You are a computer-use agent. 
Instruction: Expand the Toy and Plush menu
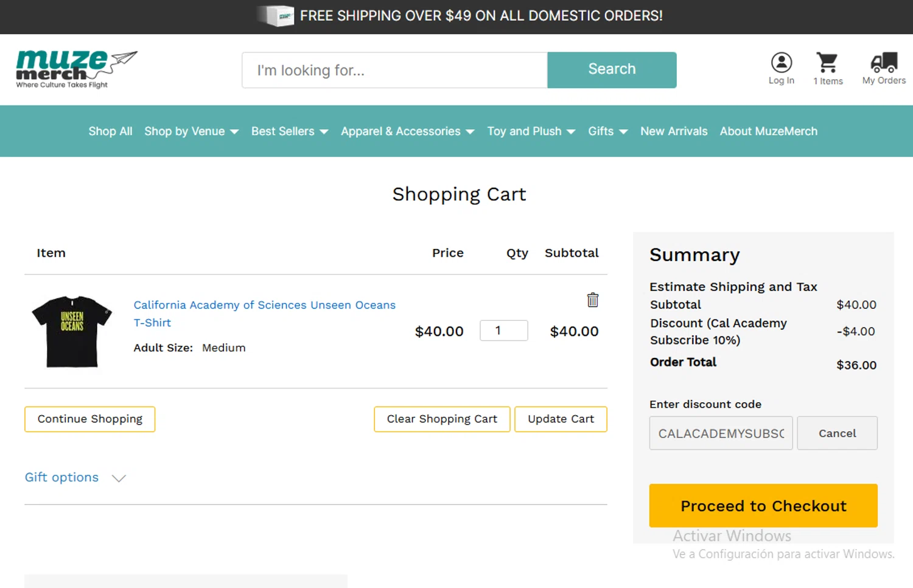(531, 131)
